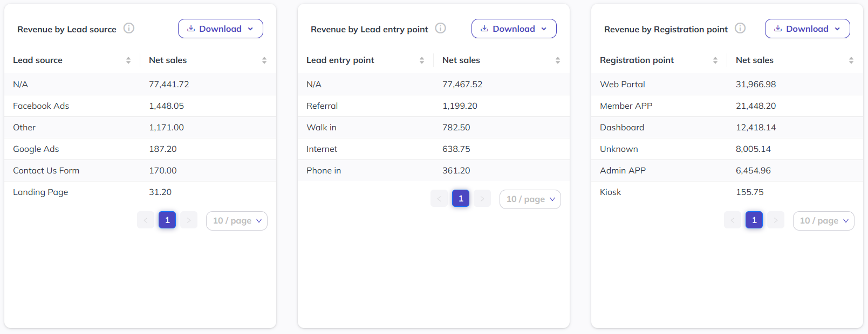This screenshot has width=868, height=334.
Task: Click the Walk in row label
Action: tap(322, 128)
